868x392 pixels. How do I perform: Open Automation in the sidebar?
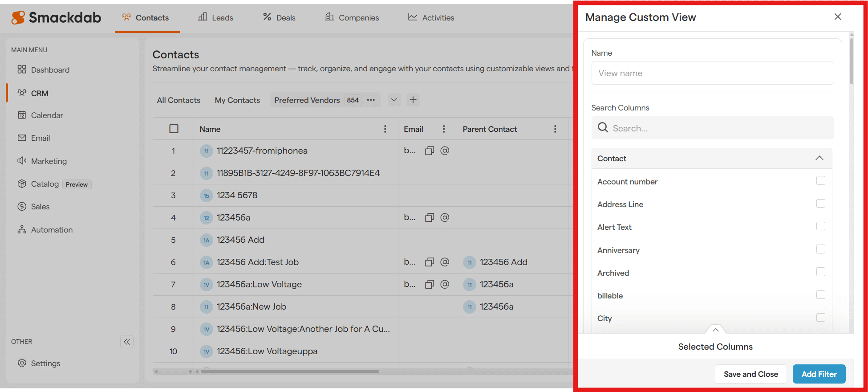pos(45,230)
